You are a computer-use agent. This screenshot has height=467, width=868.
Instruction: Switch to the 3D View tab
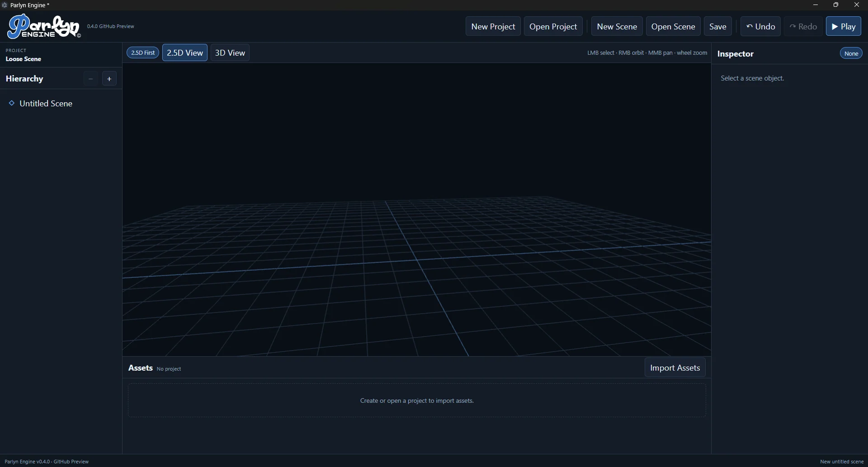tap(230, 52)
